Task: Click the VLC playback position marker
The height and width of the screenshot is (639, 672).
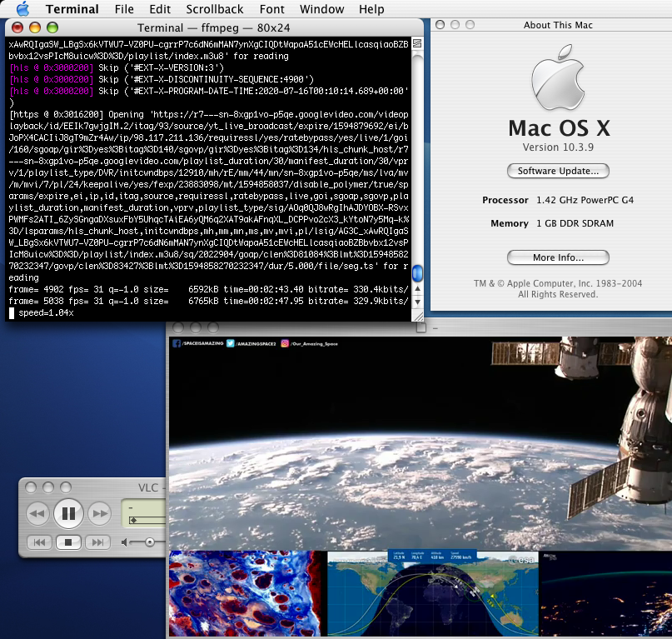Action: (x=133, y=521)
